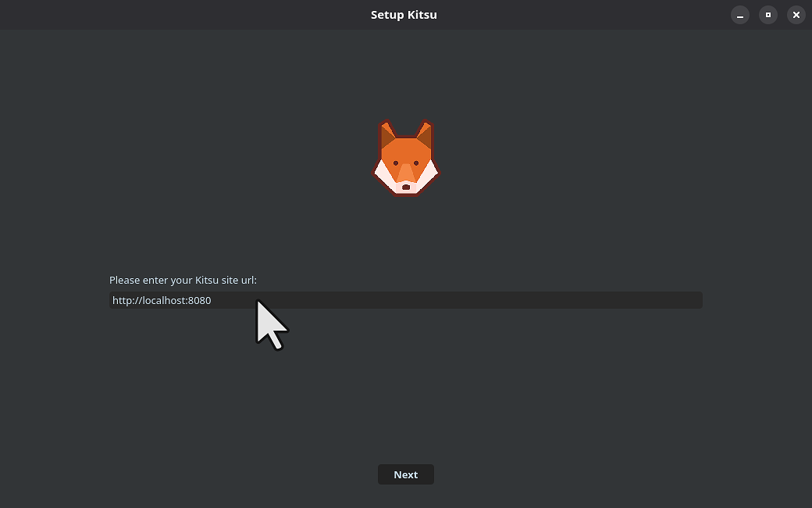
Task: Maximize the Setup Kitsu window
Action: pos(768,15)
